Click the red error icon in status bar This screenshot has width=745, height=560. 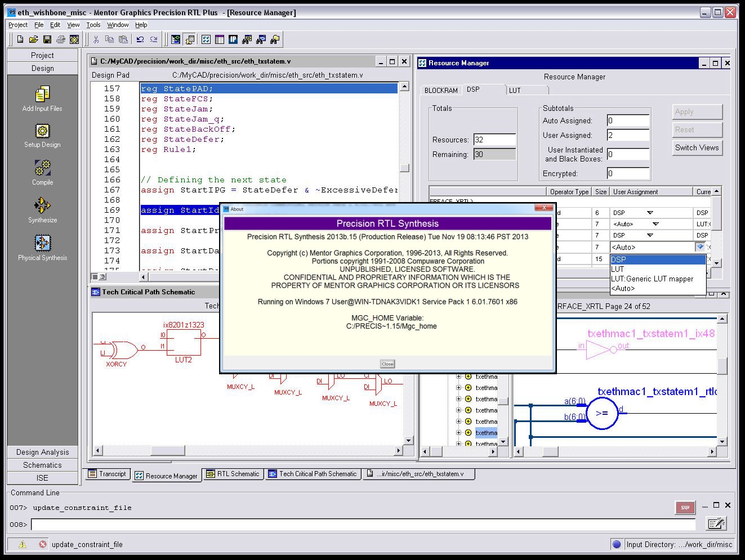click(43, 544)
